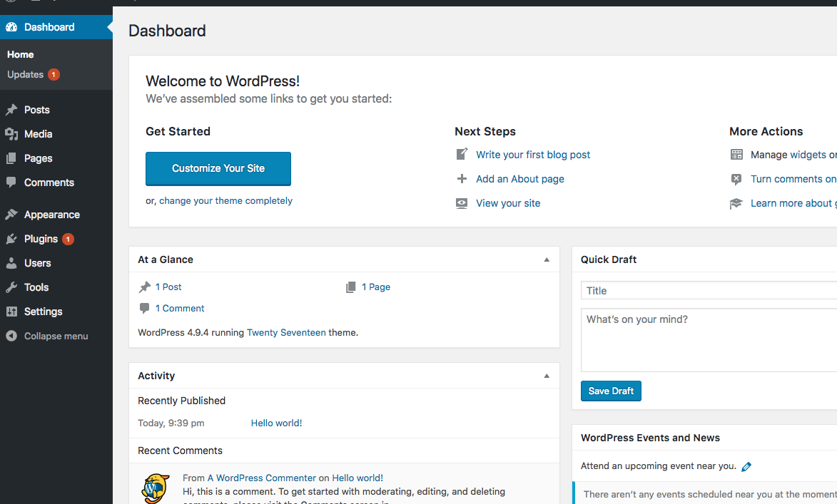The image size is (837, 504).
Task: Open the recently published Hello world! post
Action: [277, 423]
